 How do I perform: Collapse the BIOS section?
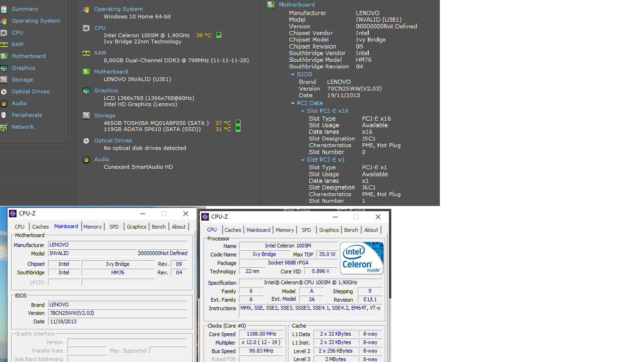[293, 74]
